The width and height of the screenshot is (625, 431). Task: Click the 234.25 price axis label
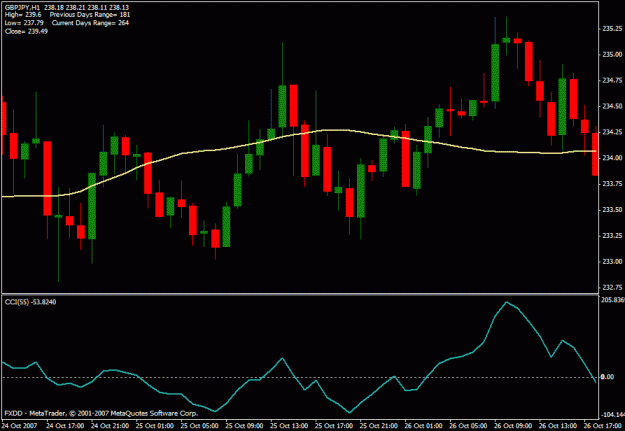612,132
